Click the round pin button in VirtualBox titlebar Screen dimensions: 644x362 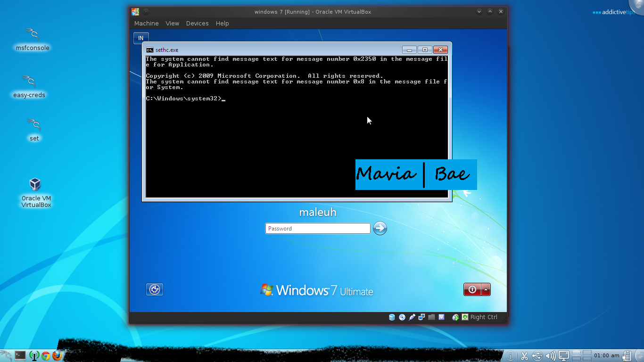tap(146, 11)
